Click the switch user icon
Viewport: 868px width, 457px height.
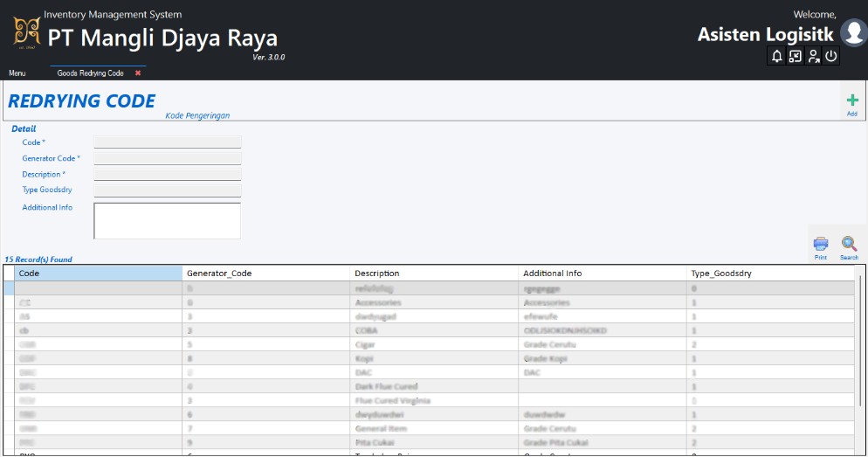point(813,56)
